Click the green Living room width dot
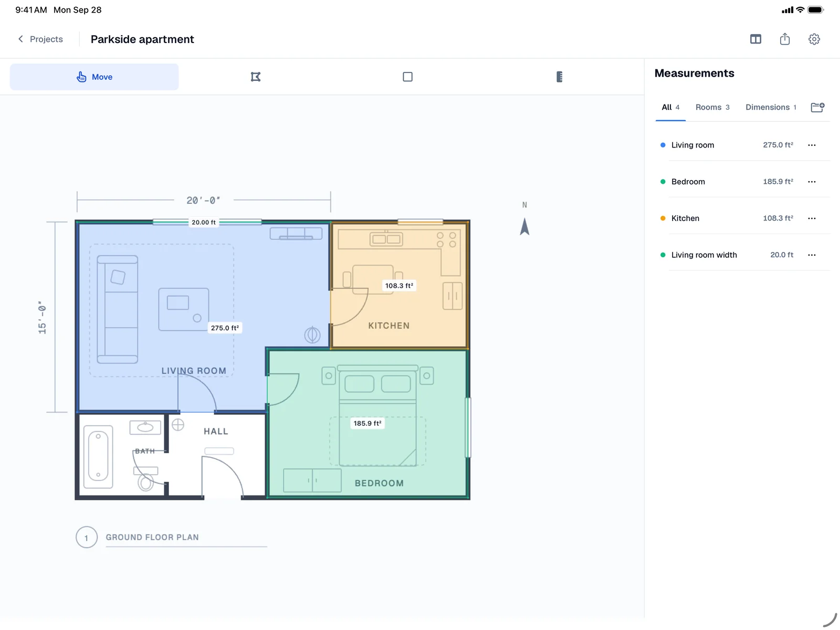This screenshot has height=630, width=840. (663, 255)
